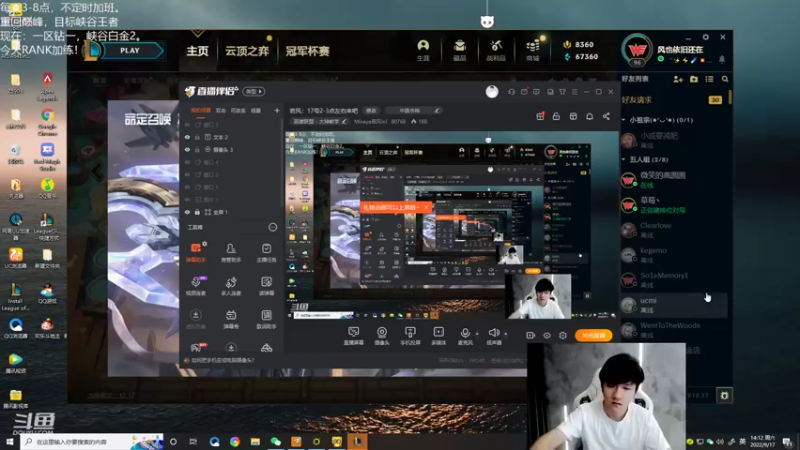Open the 歌词助手 tool
800x450 pixels.
coord(266,319)
